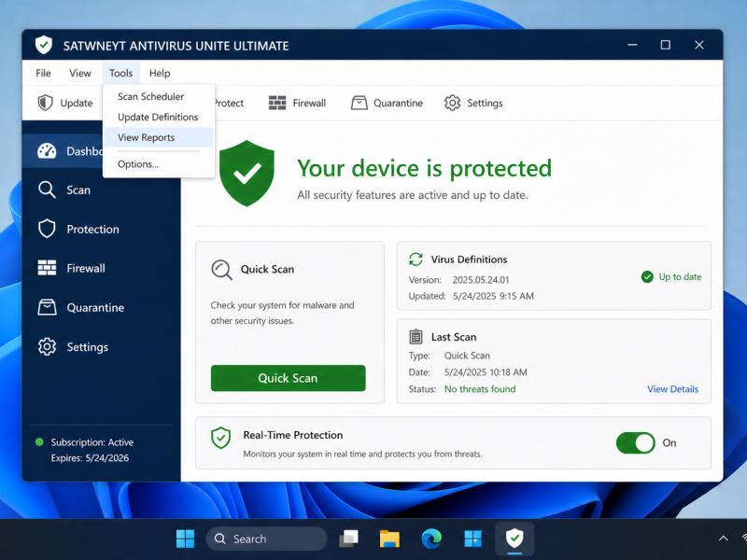This screenshot has height=560, width=747.
Task: Click the Real-Time Protection shield icon
Action: (221, 438)
